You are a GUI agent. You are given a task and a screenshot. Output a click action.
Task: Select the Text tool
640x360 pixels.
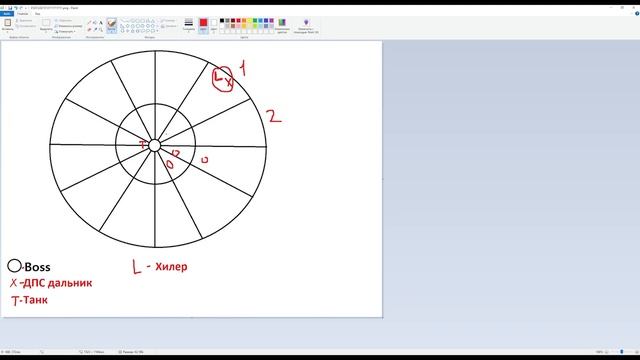101,23
